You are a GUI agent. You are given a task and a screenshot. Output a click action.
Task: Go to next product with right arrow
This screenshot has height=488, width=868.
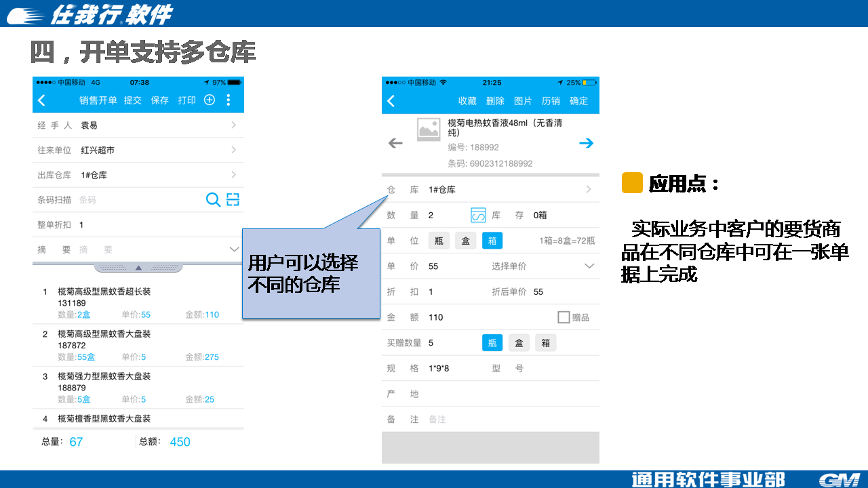(587, 143)
